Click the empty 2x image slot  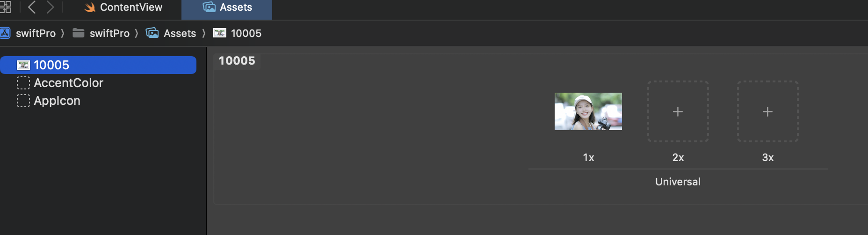tap(678, 111)
